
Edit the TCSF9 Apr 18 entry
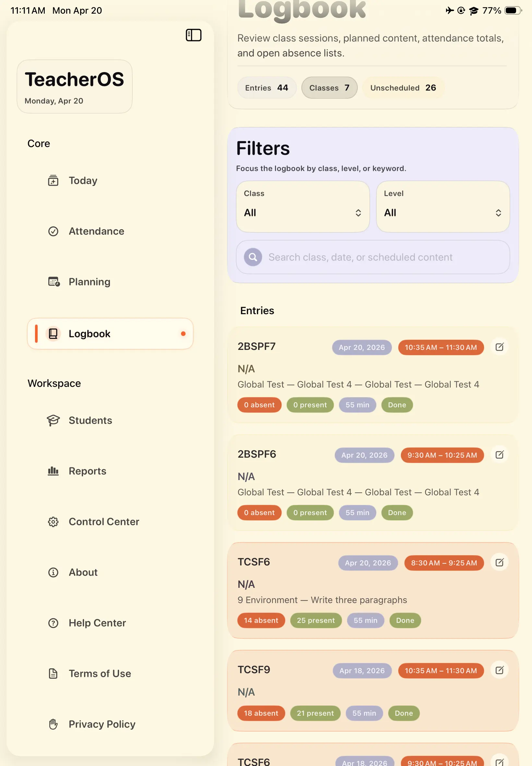pos(499,670)
